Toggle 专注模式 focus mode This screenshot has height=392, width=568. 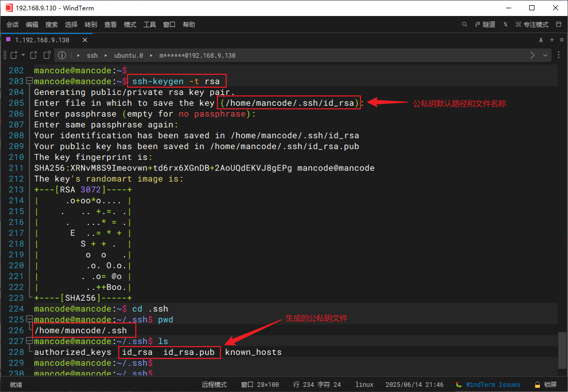click(x=532, y=24)
